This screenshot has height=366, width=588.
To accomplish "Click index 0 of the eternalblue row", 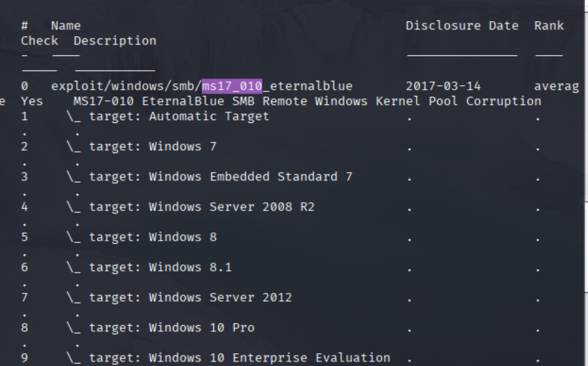I will pos(24,86).
